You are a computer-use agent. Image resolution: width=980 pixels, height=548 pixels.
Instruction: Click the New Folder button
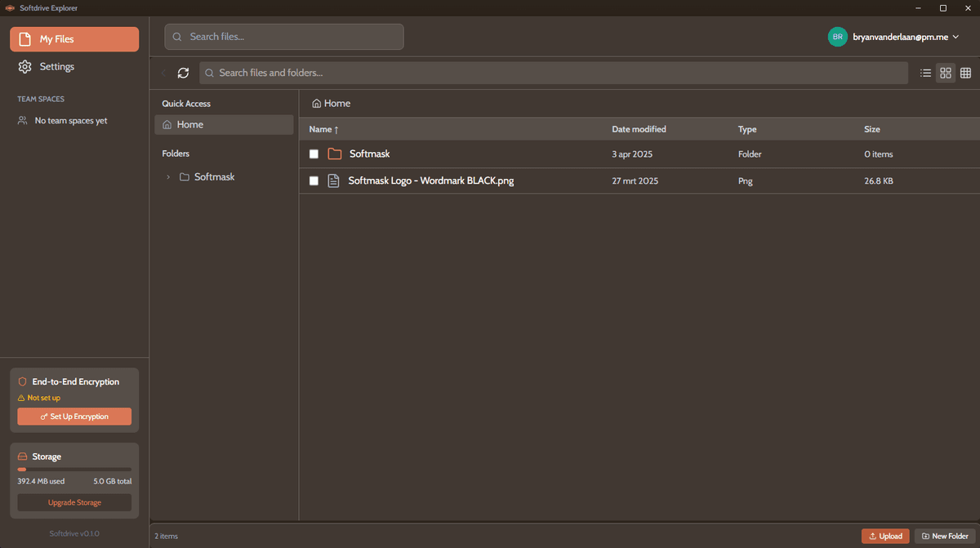click(x=945, y=536)
